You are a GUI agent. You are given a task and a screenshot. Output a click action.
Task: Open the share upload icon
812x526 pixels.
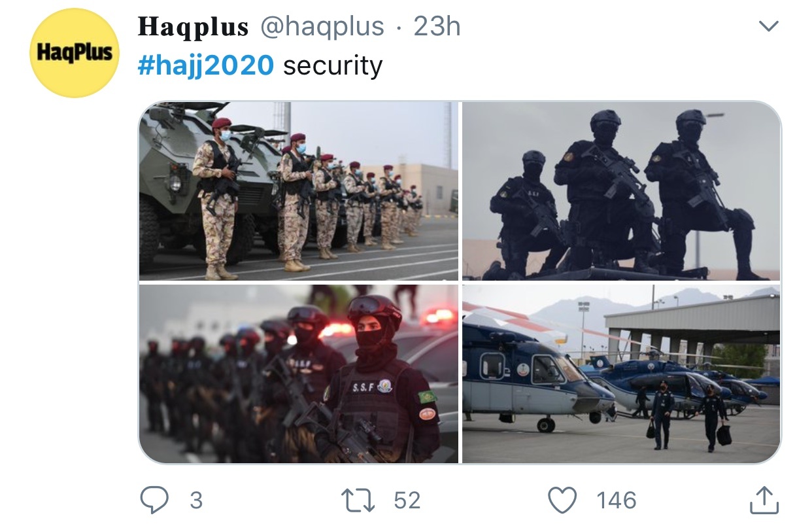tap(764, 500)
